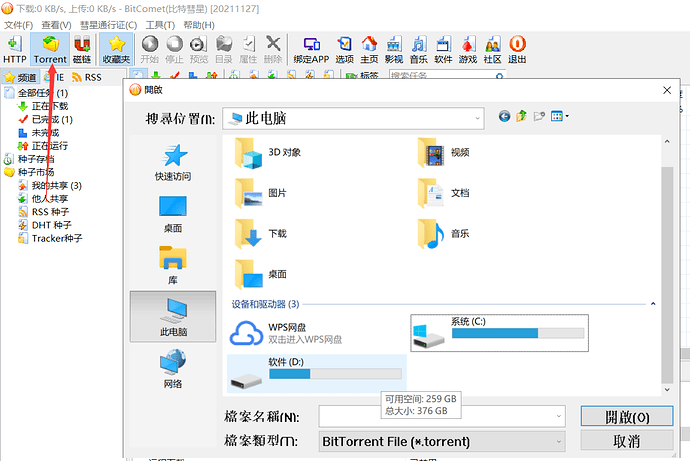This screenshot has width=690, height=461.
Task: Switch to the Channels (频道) tab
Action: 20,77
